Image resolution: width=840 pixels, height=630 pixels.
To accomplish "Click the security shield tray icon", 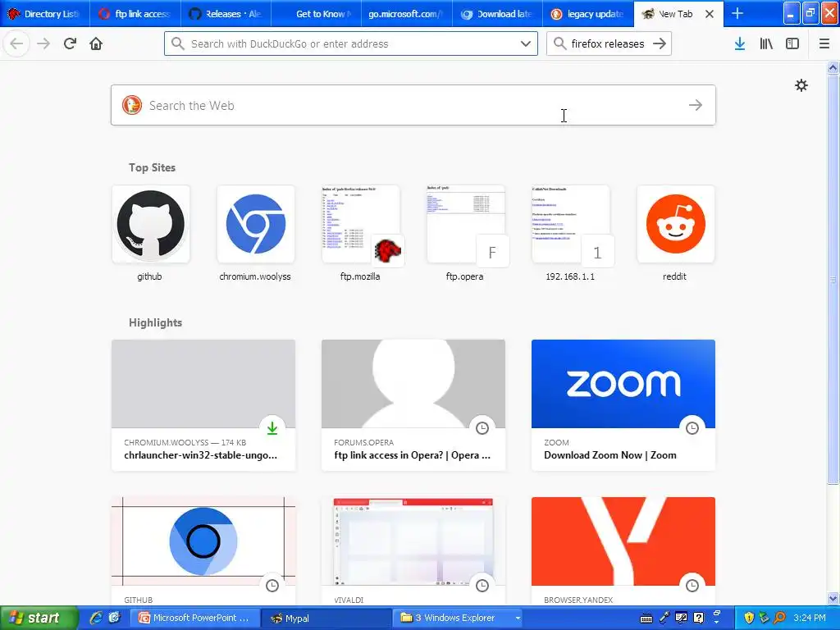I will pyautogui.click(x=748, y=618).
